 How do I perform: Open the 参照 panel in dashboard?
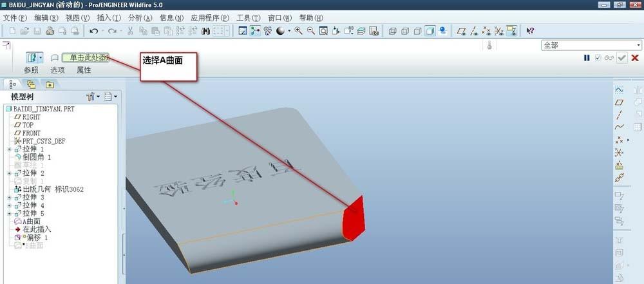pos(31,70)
